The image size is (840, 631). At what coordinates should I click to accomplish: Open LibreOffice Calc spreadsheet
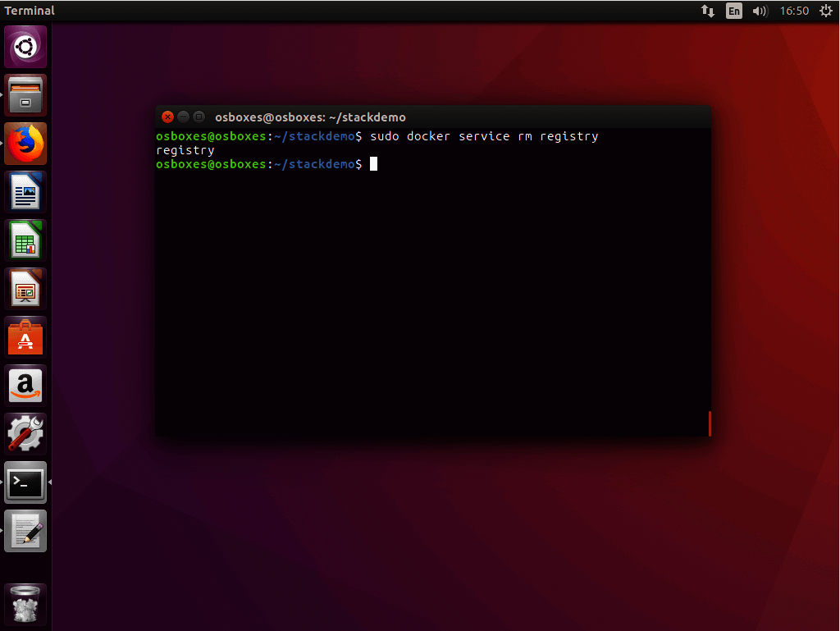click(25, 240)
